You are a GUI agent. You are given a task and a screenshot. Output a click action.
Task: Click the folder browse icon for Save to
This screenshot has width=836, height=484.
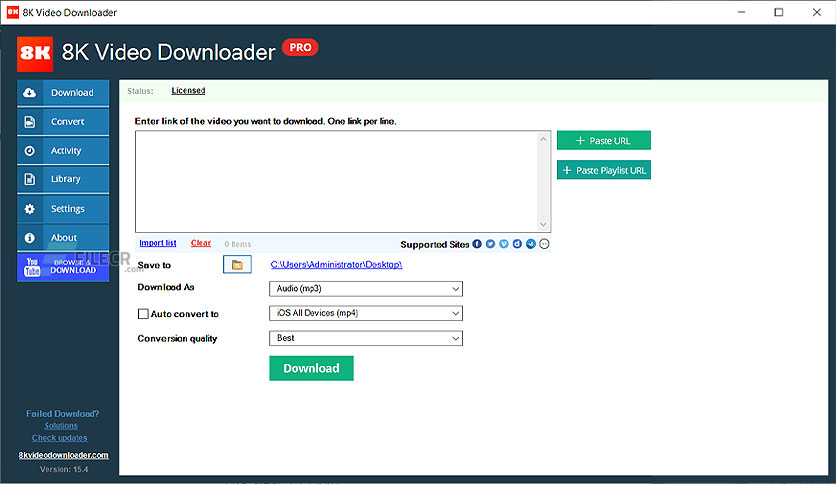(x=237, y=265)
